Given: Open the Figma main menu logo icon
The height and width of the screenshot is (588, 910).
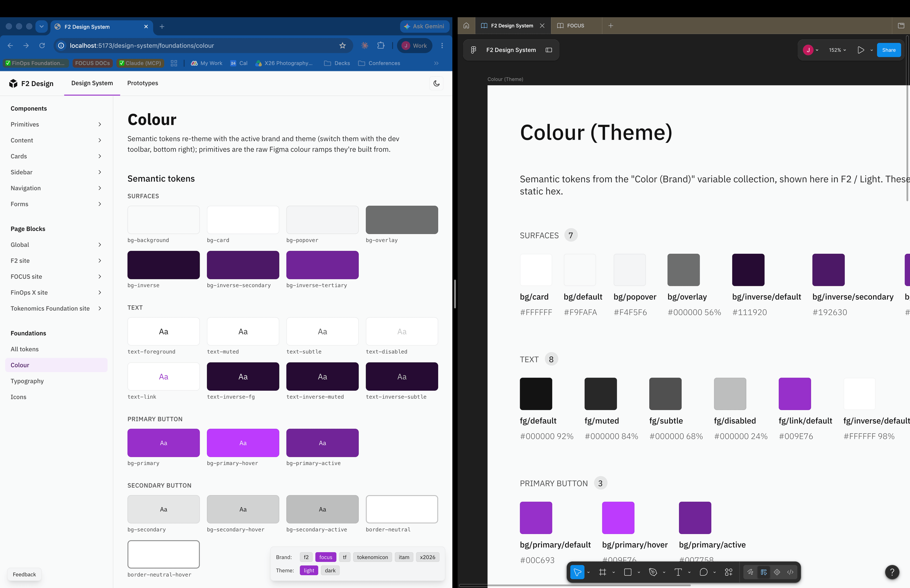Looking at the screenshot, I should [473, 50].
